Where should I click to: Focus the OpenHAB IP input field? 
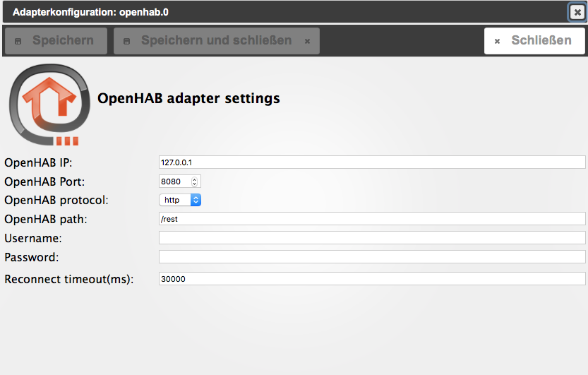(372, 162)
